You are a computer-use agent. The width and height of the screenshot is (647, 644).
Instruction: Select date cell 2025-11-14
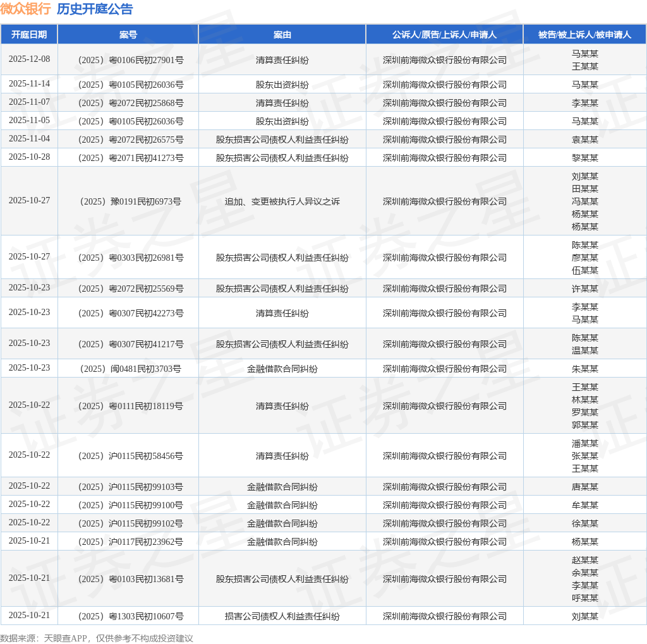click(x=29, y=84)
